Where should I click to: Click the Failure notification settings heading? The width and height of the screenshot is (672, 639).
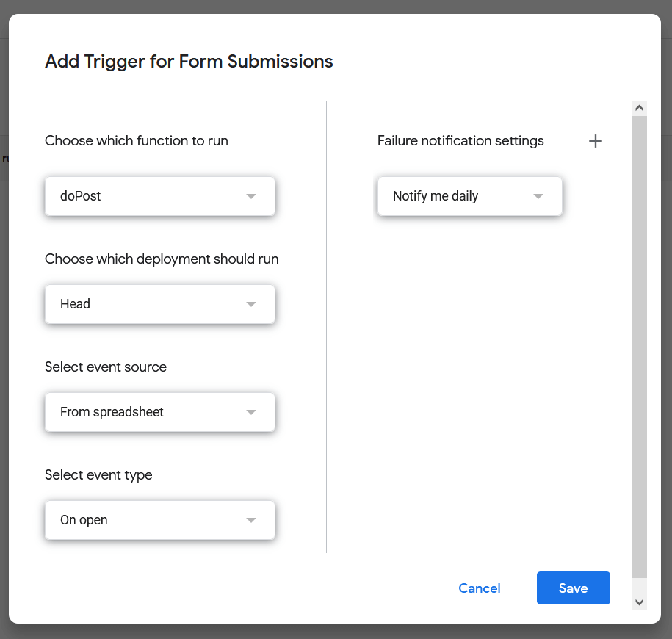[x=460, y=140]
